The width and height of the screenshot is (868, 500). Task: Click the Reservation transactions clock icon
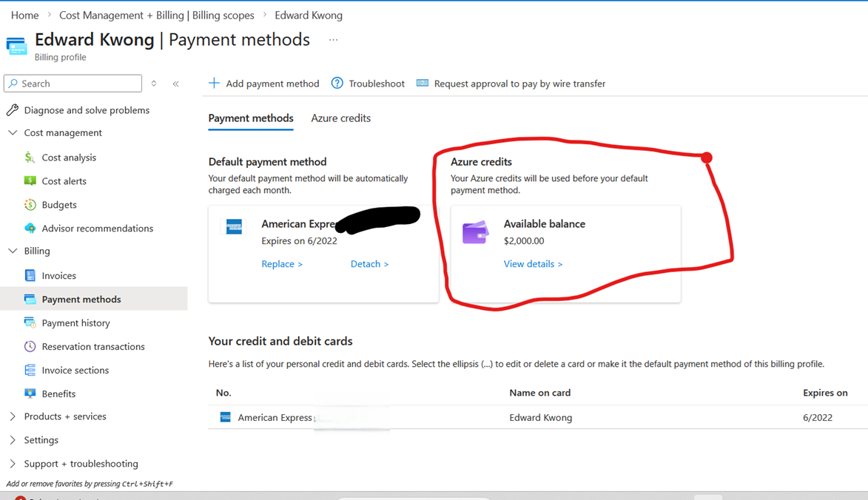pos(30,346)
